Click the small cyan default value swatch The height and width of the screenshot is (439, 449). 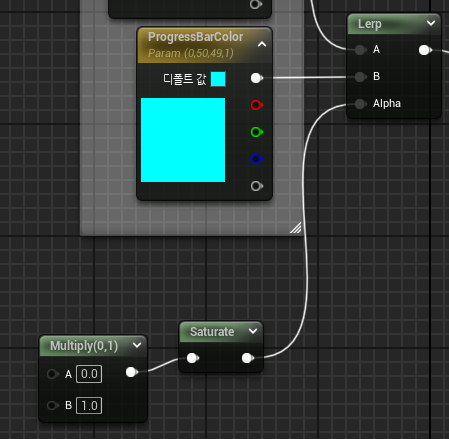pos(218,79)
